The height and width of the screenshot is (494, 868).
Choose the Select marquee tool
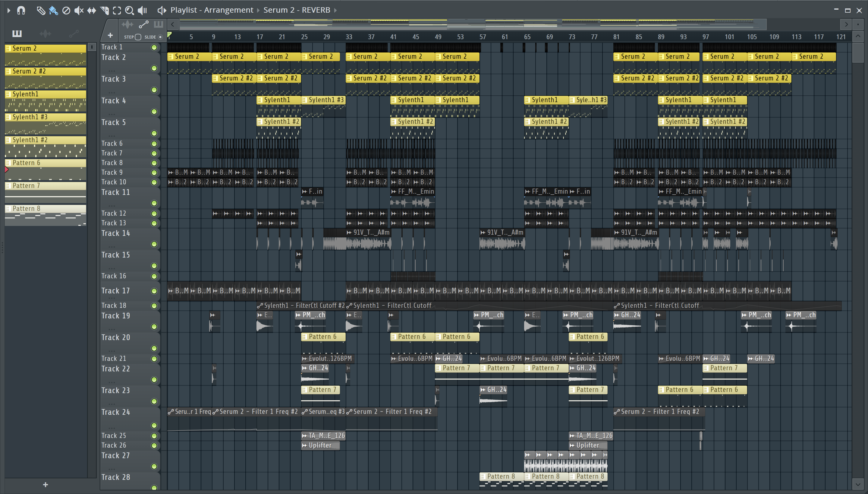tap(117, 11)
